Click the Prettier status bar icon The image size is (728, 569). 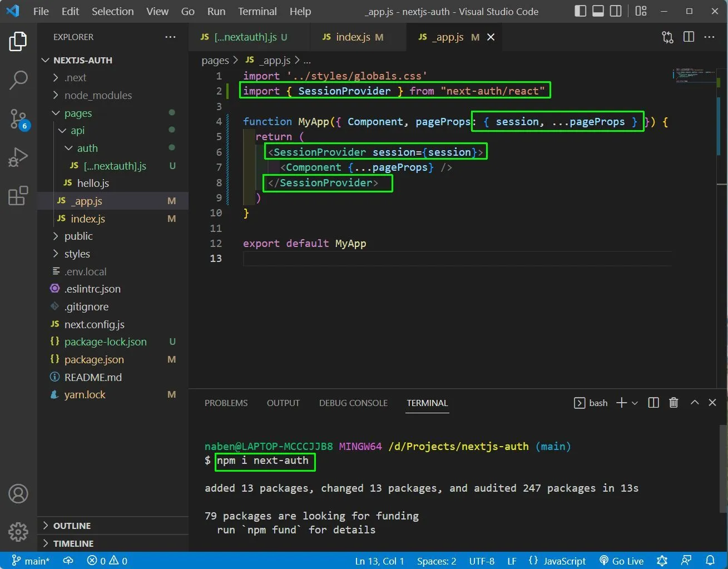(x=662, y=561)
